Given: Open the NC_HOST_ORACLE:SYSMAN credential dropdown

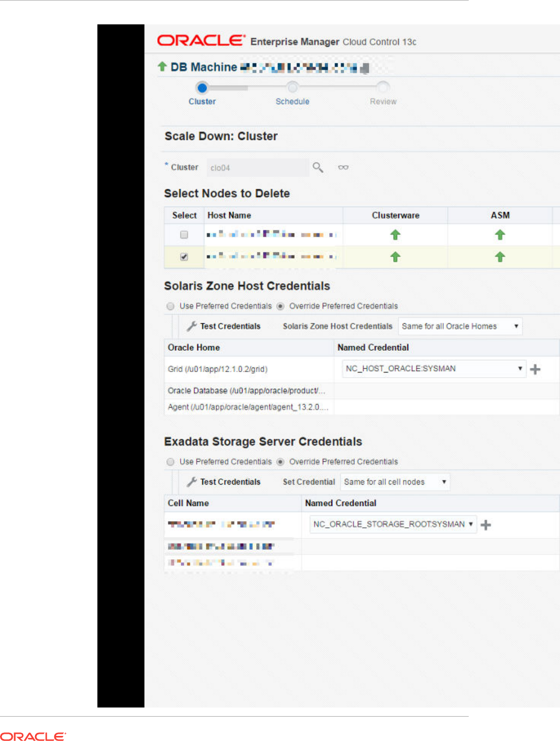Looking at the screenshot, I should 434,369.
